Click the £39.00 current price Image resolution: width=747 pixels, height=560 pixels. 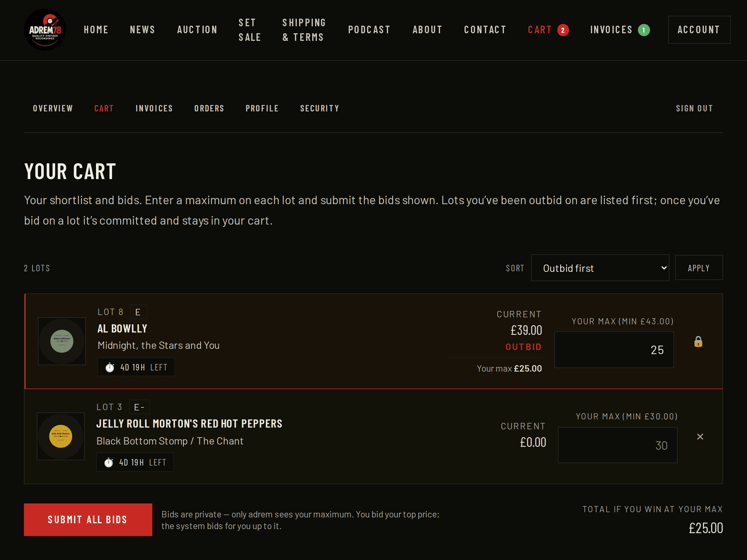526,330
